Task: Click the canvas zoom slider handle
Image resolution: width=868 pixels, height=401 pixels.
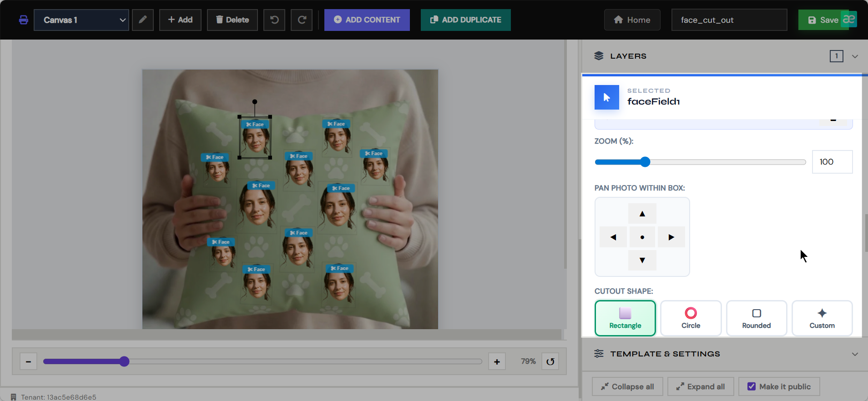Action: point(124,361)
